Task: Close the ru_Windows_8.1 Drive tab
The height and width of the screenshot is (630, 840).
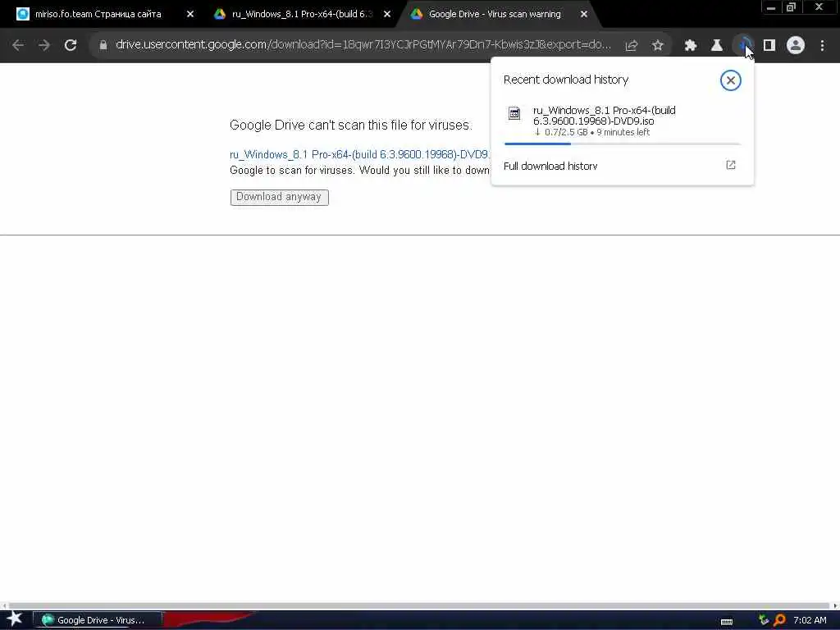Action: (387, 15)
